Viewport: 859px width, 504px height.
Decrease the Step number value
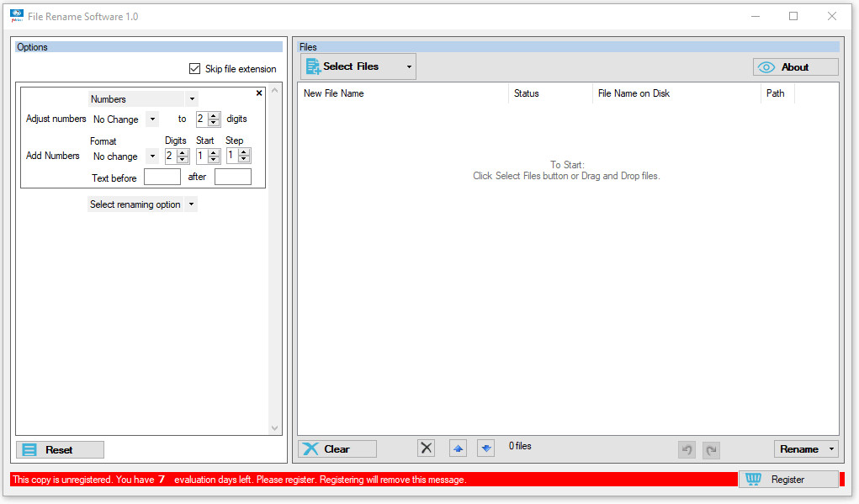click(x=244, y=159)
